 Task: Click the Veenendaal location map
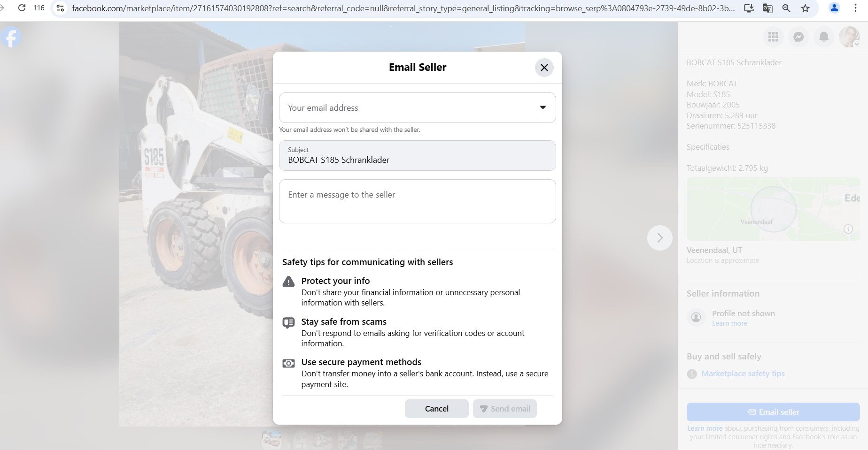773,209
